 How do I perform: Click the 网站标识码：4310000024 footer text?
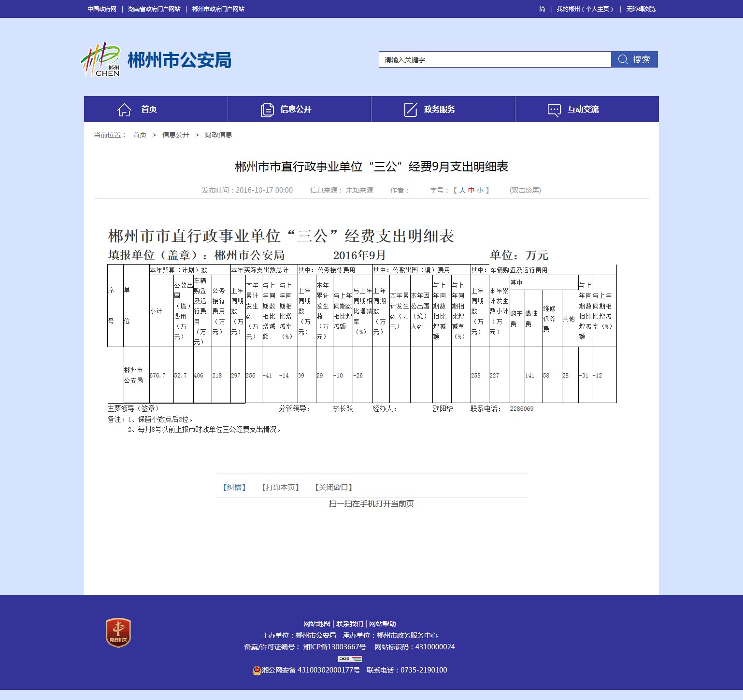click(x=415, y=647)
